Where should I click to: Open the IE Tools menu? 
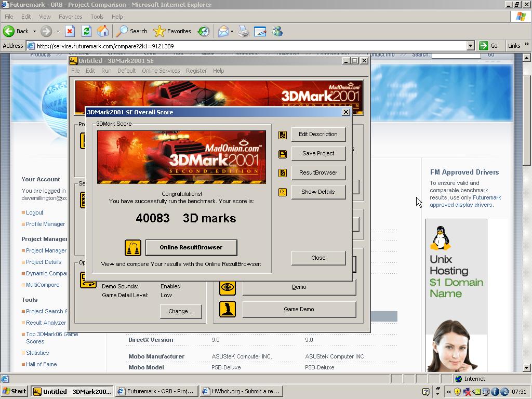97,17
